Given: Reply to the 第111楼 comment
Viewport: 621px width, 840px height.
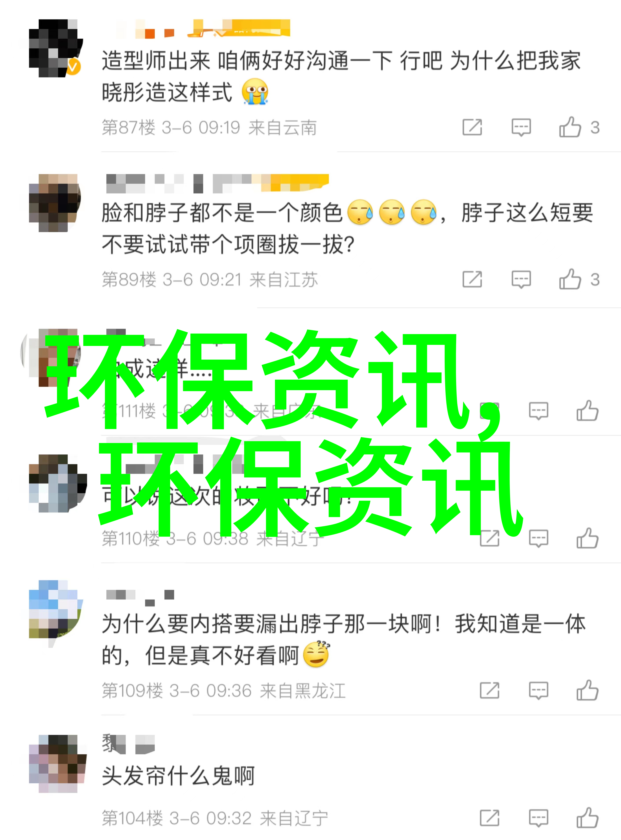Looking at the screenshot, I should pyautogui.click(x=538, y=411).
